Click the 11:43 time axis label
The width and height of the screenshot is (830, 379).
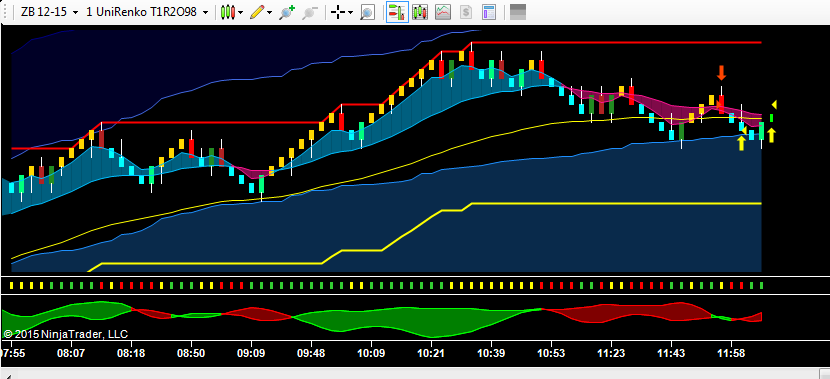671,353
